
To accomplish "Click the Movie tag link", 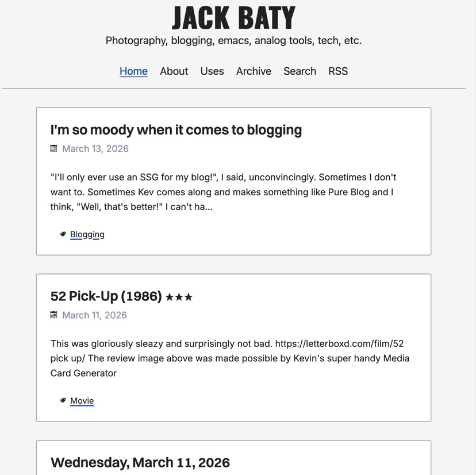I will (82, 400).
